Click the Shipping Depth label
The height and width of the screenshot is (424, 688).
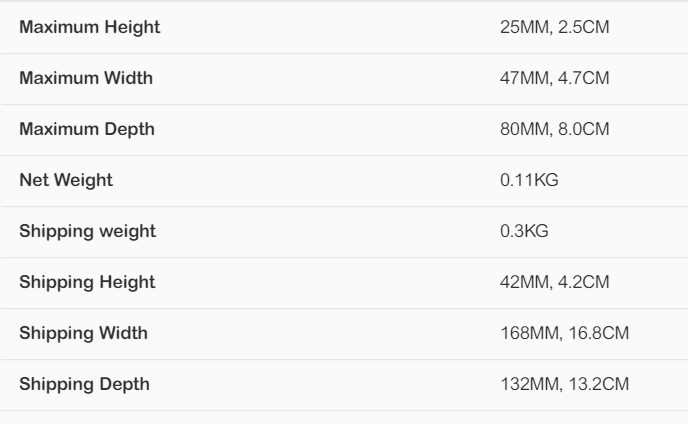tap(84, 384)
